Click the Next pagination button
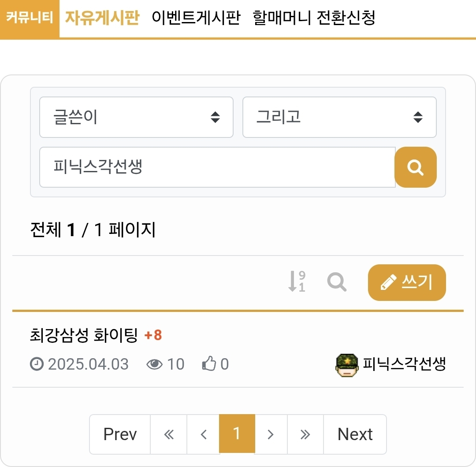 coord(355,434)
